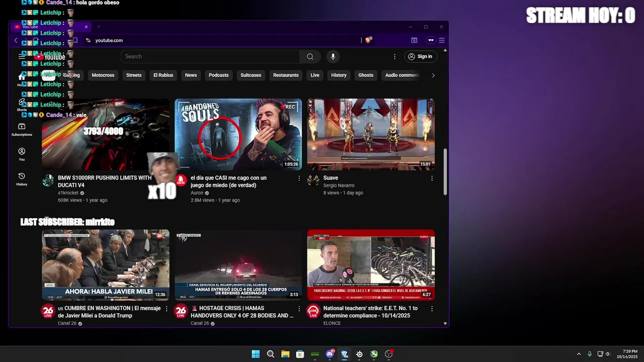Open the browser hamburger menu
The image size is (644, 362).
442,40
